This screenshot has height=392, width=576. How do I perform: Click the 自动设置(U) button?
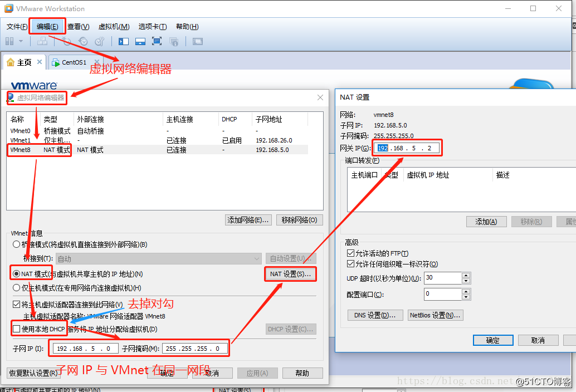291,259
